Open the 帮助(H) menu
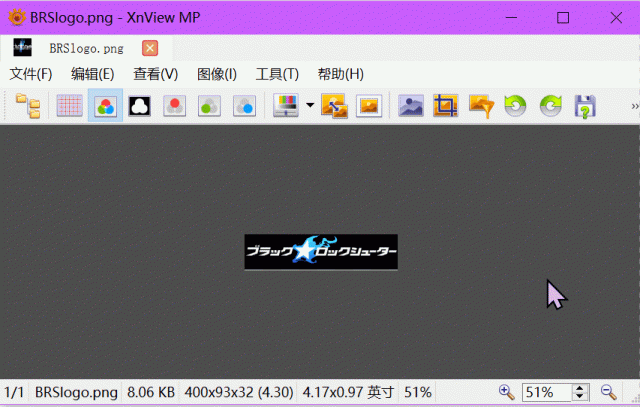Screen dimensions: 640x407 [x=340, y=74]
